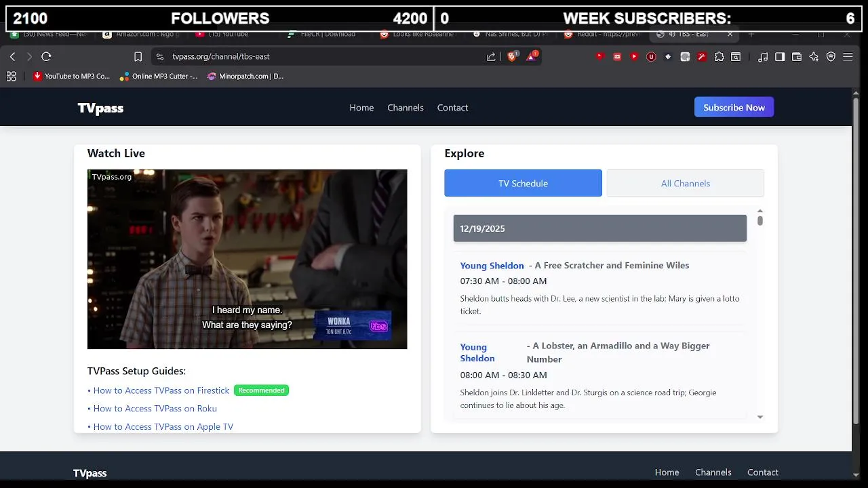
Task: Click 'A Free Scratcher and Feminine Wiles' text
Action: point(612,266)
